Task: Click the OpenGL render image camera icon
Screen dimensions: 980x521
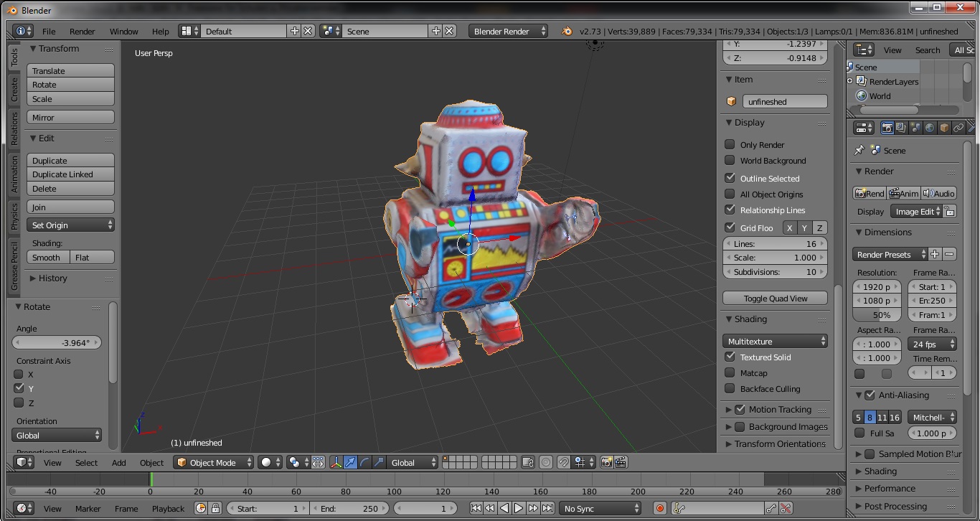Action: pyautogui.click(x=607, y=463)
